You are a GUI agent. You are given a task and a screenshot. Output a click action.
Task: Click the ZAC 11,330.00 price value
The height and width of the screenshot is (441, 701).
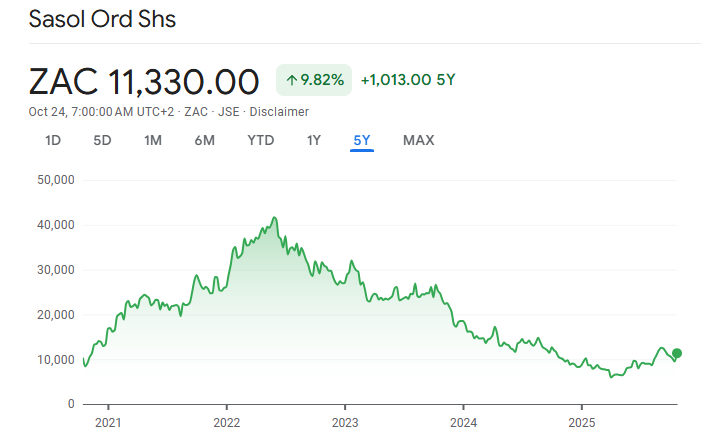pos(144,81)
